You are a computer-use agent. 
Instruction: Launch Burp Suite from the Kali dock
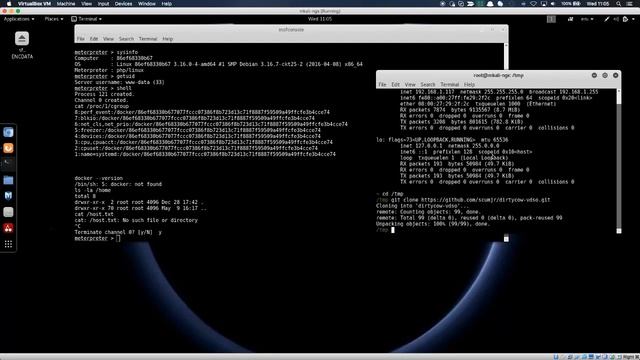(8, 148)
